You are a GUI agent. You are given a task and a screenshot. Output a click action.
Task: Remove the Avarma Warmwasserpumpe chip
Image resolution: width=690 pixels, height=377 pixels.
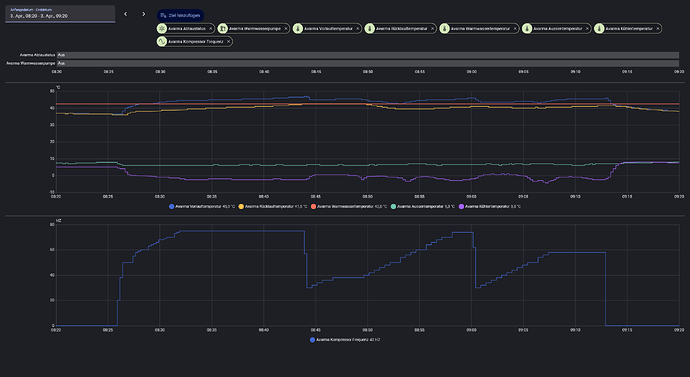tap(286, 29)
